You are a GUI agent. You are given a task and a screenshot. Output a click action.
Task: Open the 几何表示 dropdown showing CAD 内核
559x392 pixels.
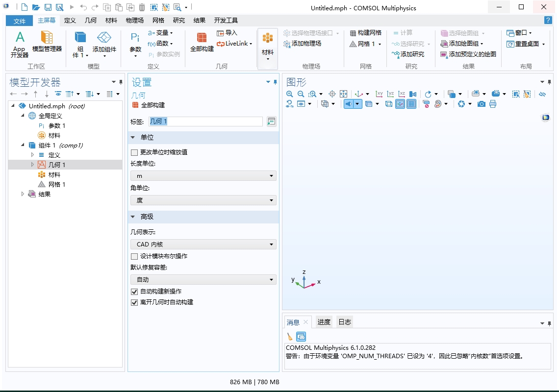click(x=203, y=245)
